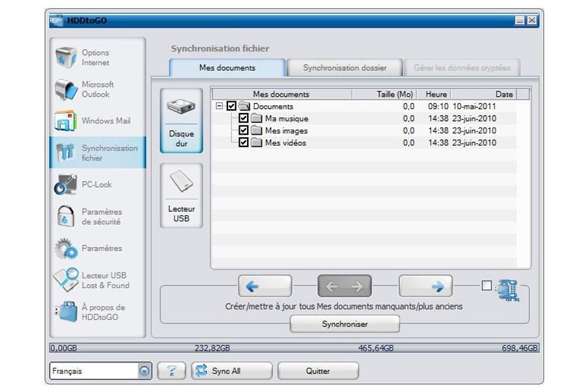588x392 pixels.
Task: Sort by the Taille (Mo) column header
Action: coord(384,94)
